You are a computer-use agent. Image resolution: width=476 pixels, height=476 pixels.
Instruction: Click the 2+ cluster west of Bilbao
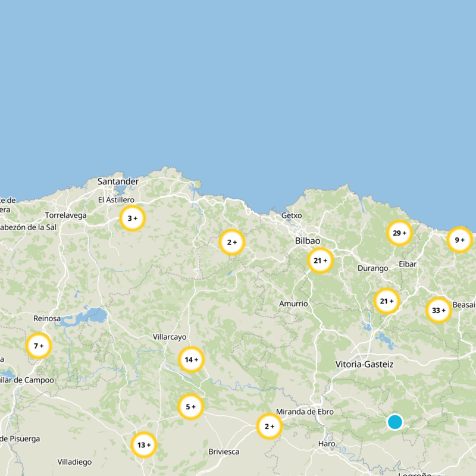coord(232,242)
